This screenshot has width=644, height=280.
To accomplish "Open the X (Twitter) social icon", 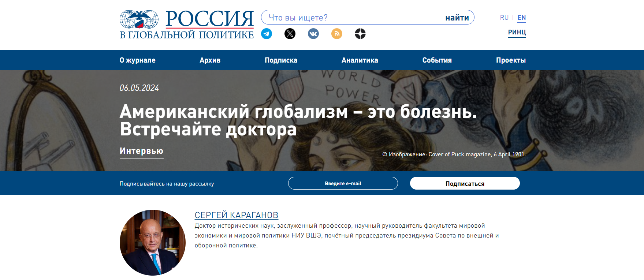I will (290, 34).
